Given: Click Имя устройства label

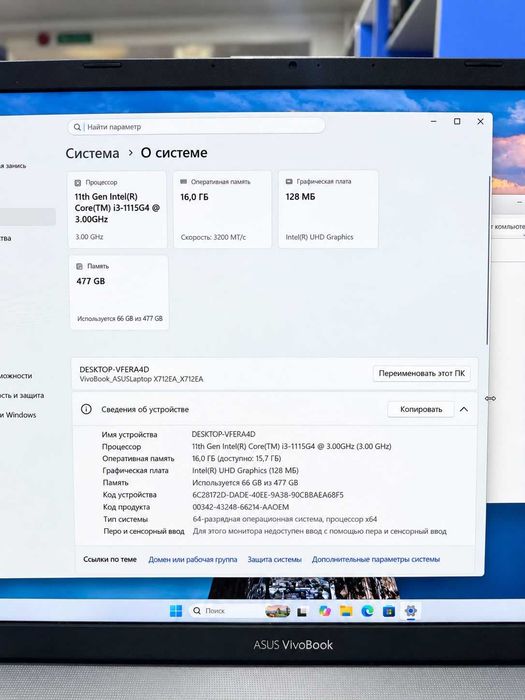Looking at the screenshot, I should coord(129,435).
